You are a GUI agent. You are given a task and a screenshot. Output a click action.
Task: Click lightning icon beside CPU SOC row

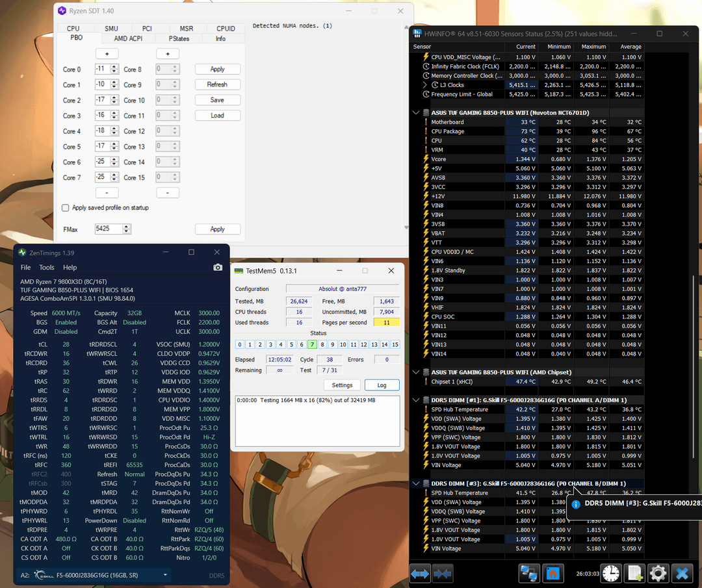click(426, 316)
